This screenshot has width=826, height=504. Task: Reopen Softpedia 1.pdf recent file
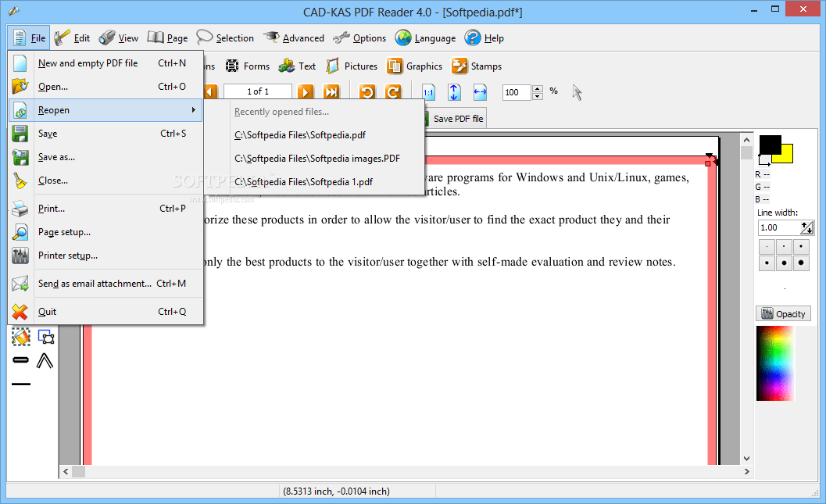pos(303,182)
